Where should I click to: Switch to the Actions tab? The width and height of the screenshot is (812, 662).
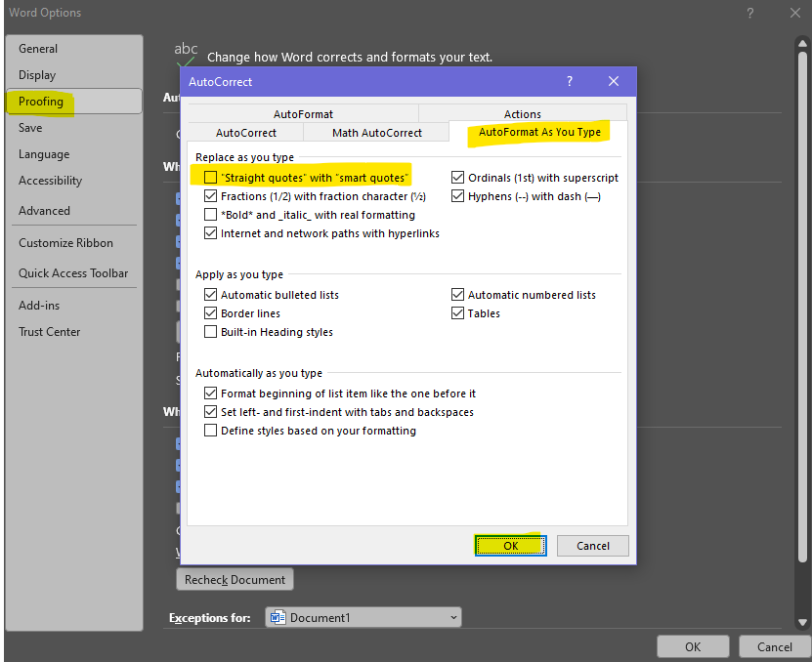522,114
